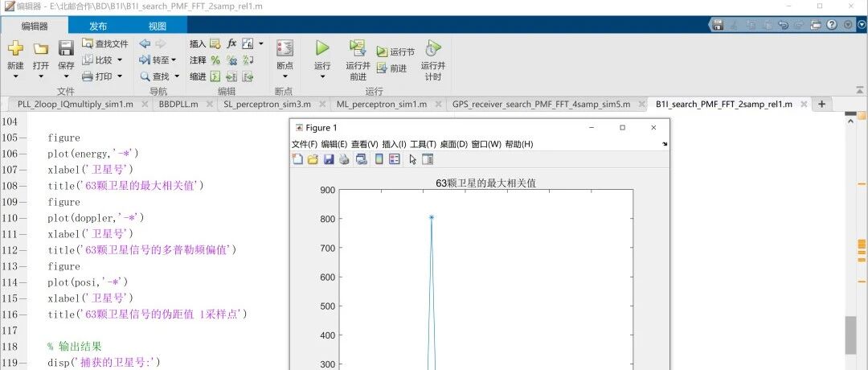Select the edit plot arrow tool in Figure 1
Screen dimensions: 868x370
[x=412, y=159]
